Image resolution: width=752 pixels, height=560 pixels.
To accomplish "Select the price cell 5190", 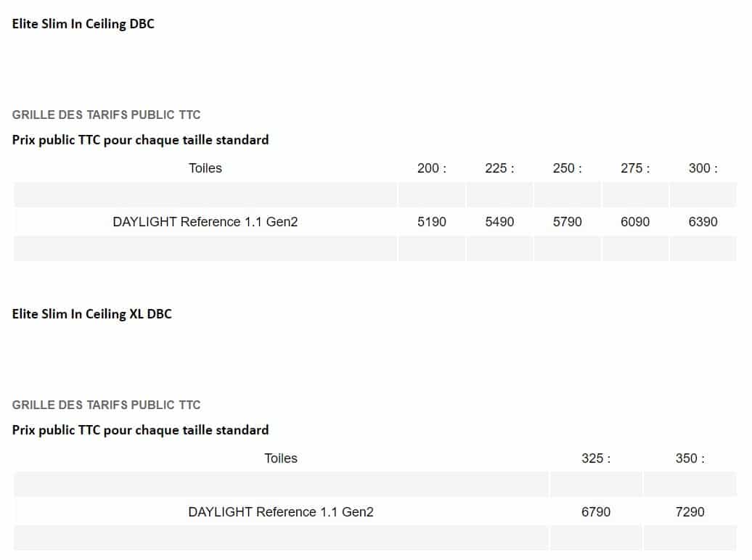I will click(x=432, y=222).
